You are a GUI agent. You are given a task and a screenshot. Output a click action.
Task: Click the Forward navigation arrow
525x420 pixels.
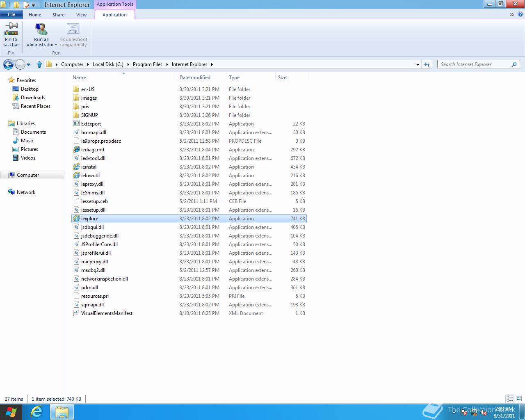tap(20, 64)
